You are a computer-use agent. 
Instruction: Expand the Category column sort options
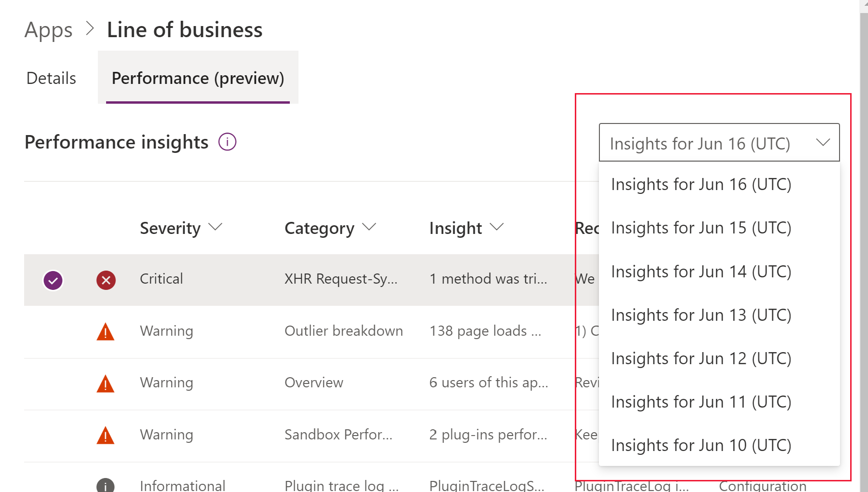(369, 227)
